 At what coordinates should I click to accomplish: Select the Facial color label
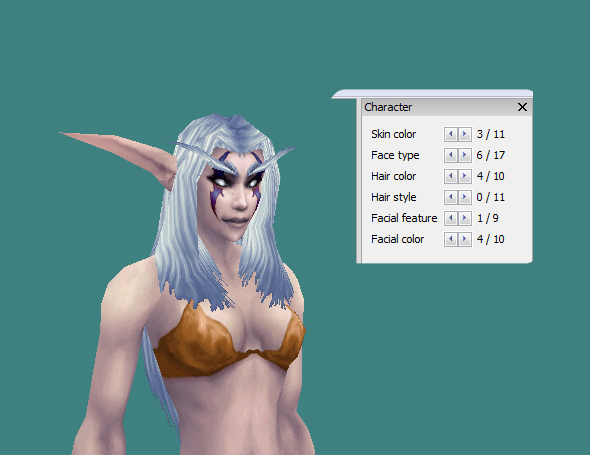(397, 239)
